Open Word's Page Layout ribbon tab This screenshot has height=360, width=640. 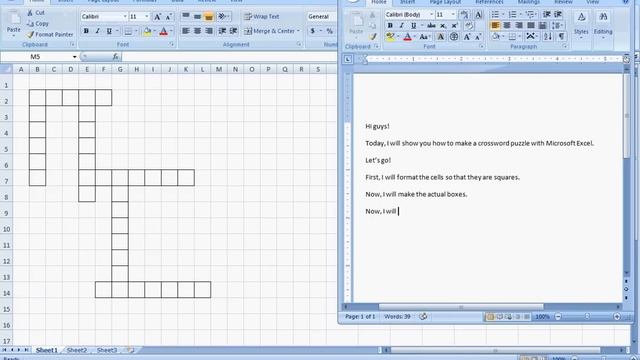(x=445, y=2)
